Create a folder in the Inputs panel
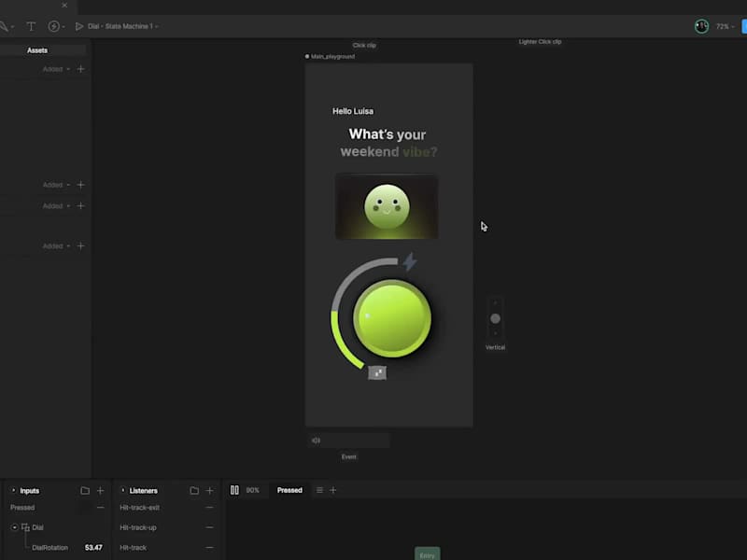 [x=85, y=491]
